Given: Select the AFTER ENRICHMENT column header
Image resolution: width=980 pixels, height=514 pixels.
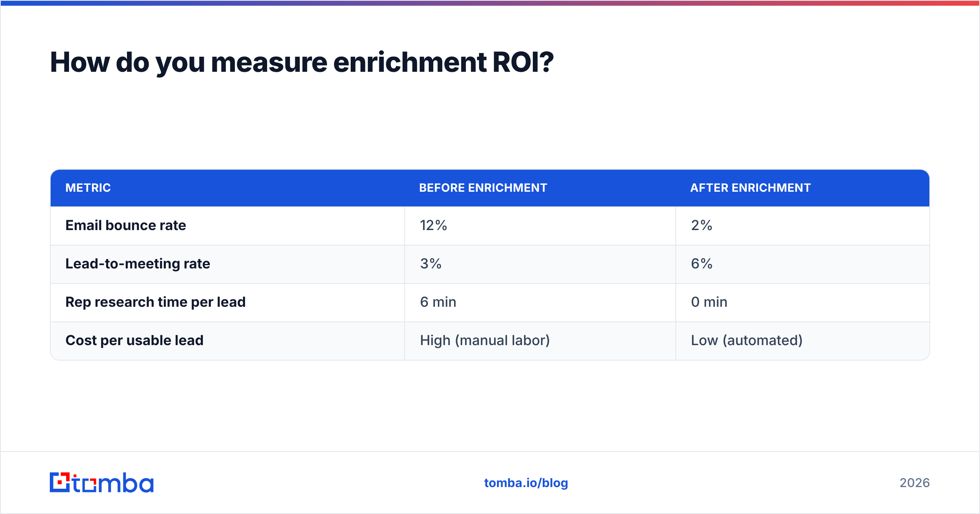Looking at the screenshot, I should [751, 188].
